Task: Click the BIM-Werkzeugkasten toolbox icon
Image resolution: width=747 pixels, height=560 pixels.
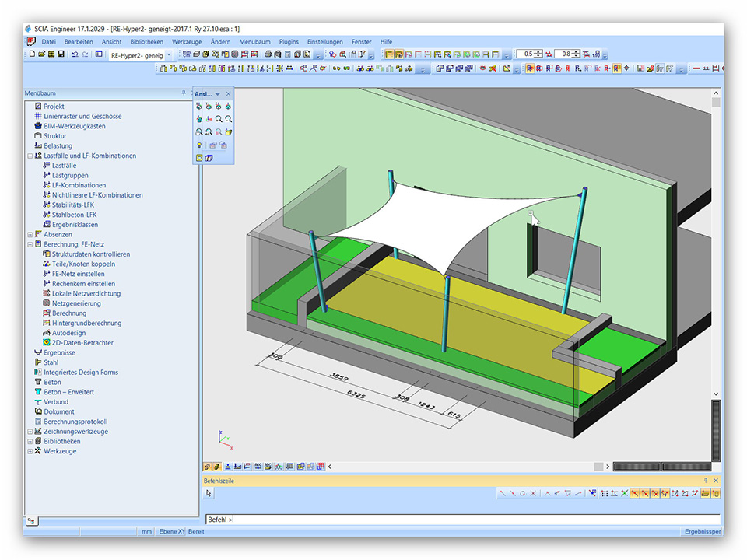Action: point(37,126)
